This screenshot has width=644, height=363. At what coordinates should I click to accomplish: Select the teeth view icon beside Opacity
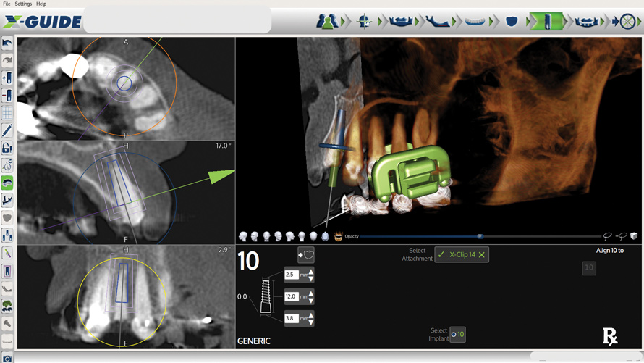pyautogui.click(x=338, y=237)
